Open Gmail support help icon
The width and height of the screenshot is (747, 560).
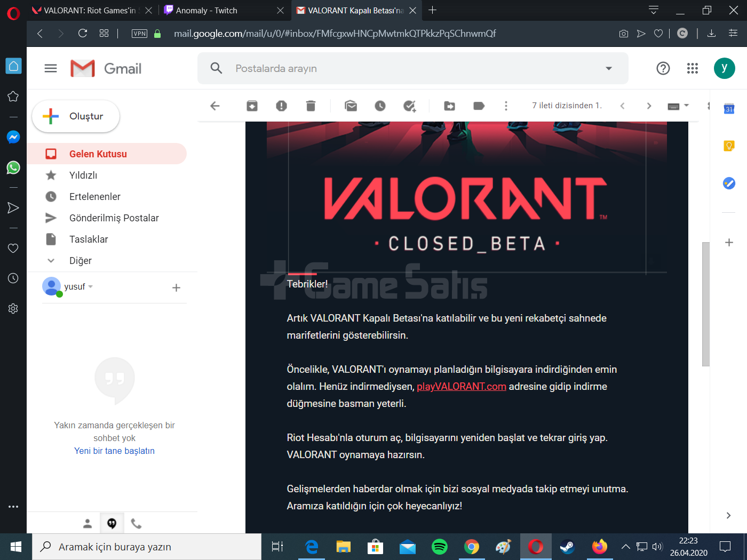pyautogui.click(x=663, y=68)
